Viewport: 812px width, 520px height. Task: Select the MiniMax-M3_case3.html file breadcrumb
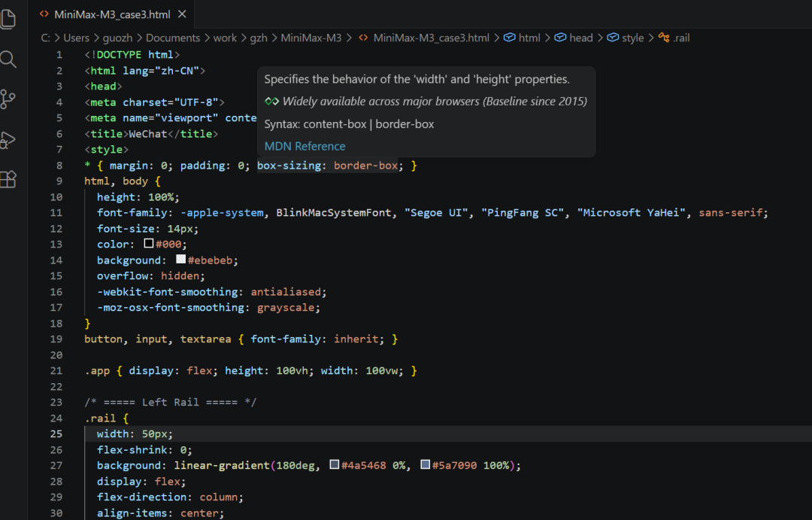coord(431,38)
